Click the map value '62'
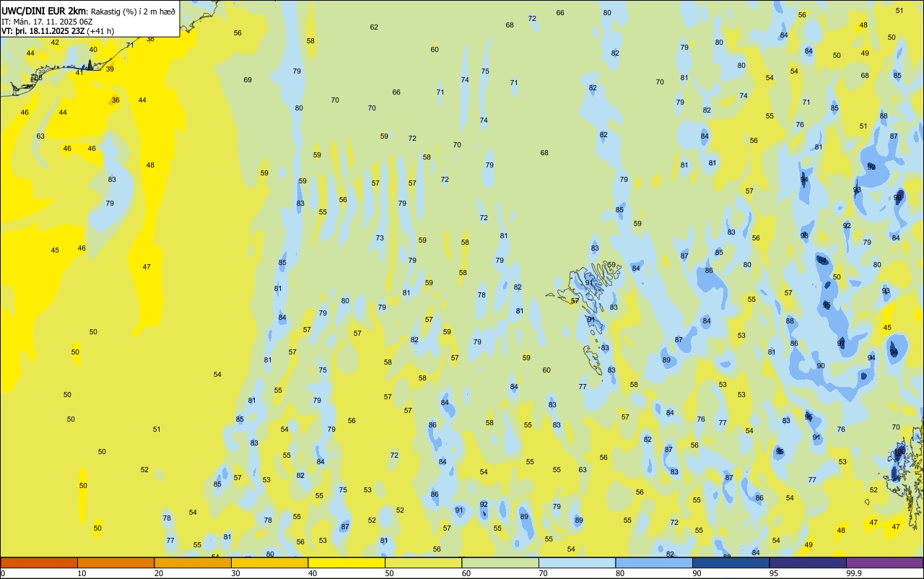This screenshot has height=579, width=924. pos(374,27)
